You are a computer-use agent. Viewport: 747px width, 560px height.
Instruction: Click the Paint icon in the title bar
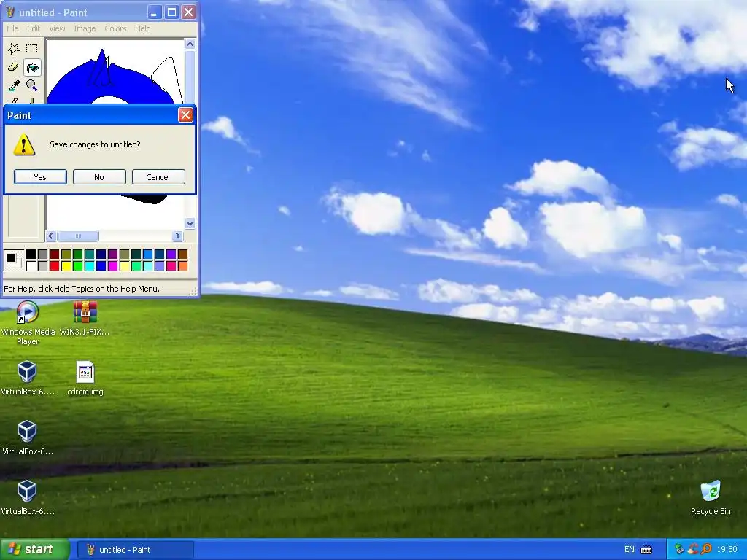(x=10, y=12)
